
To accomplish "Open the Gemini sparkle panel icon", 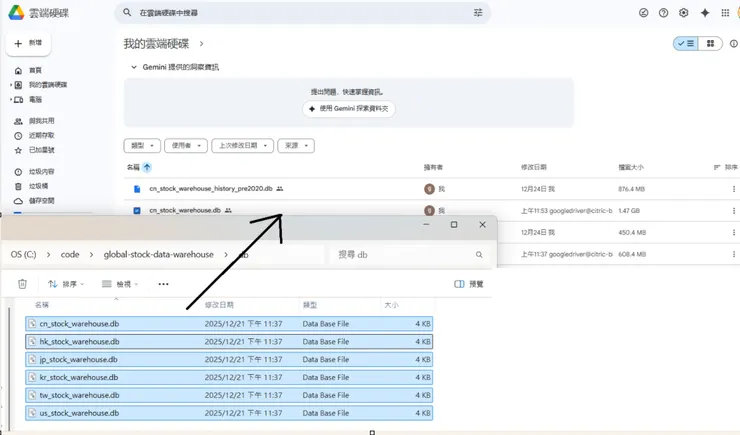I will [x=705, y=13].
